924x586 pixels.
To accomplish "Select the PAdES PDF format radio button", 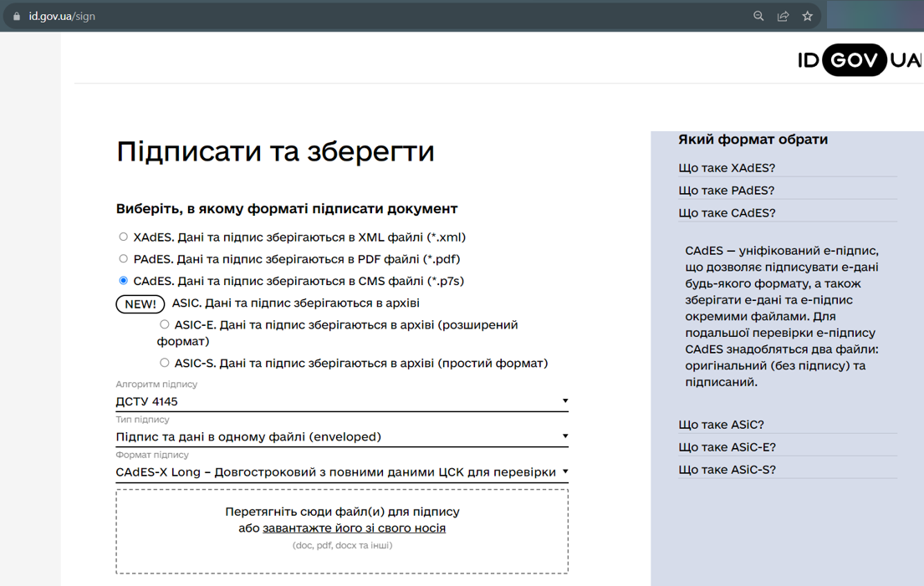I will tap(123, 258).
